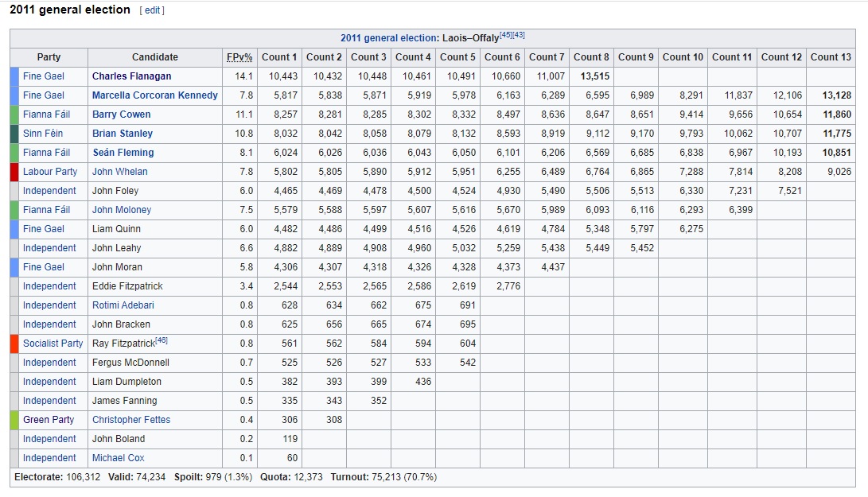The height and width of the screenshot is (497, 868).
Task: Open Fianna Fáil link in Barry Cowen's row
Action: (x=46, y=115)
